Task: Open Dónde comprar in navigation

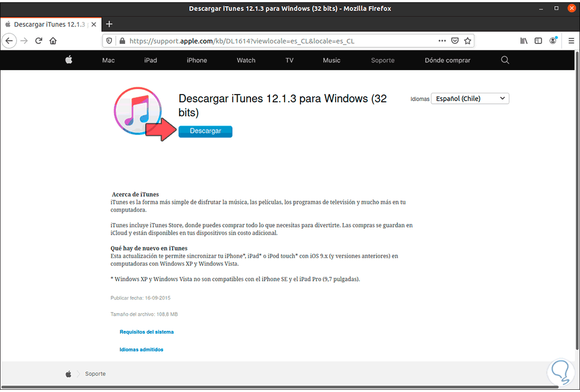Action: tap(448, 60)
